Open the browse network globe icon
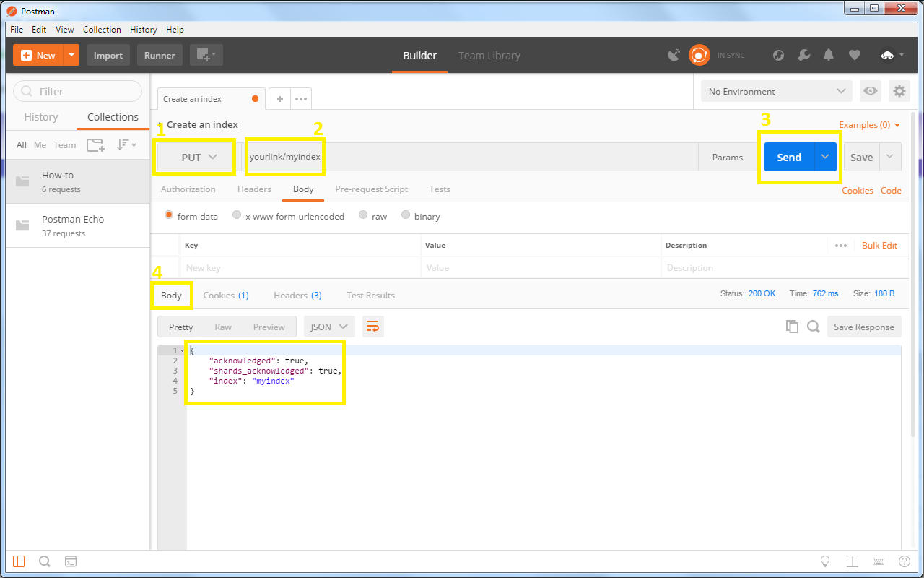Viewport: 924px width, 578px height. pyautogui.click(x=778, y=55)
